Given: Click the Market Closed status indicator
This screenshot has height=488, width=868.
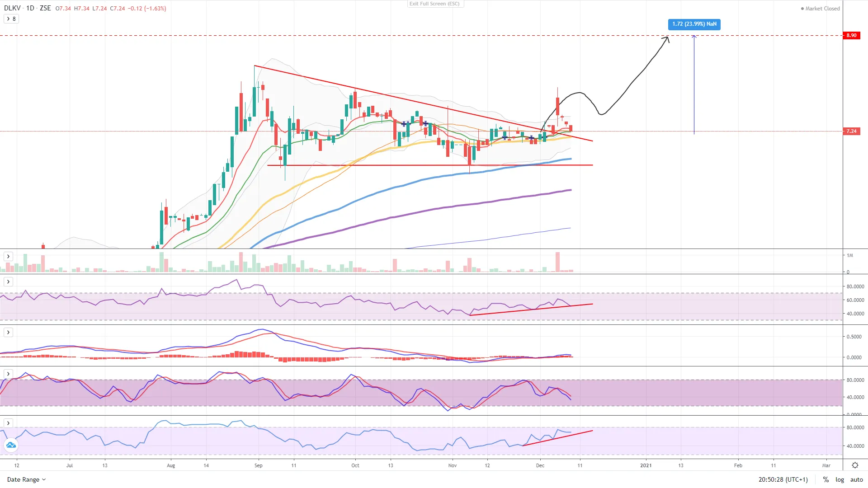Looking at the screenshot, I should click(x=820, y=9).
